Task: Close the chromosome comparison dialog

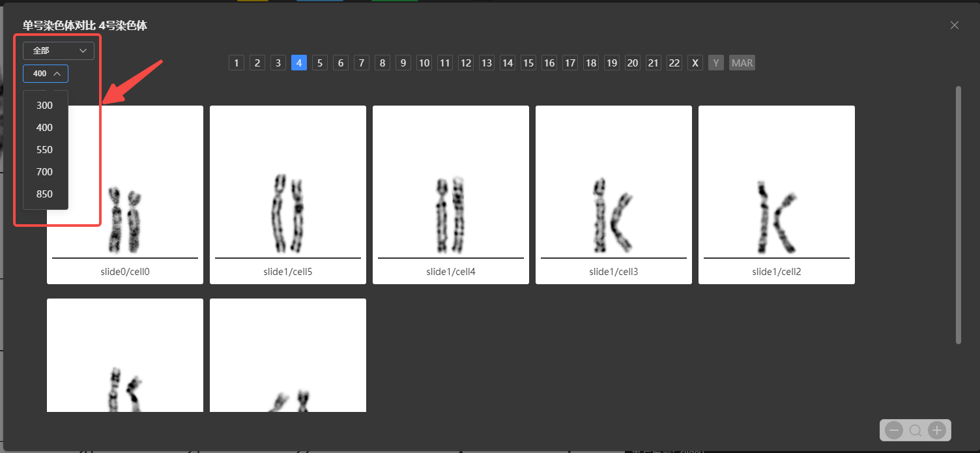Action: coord(954,25)
